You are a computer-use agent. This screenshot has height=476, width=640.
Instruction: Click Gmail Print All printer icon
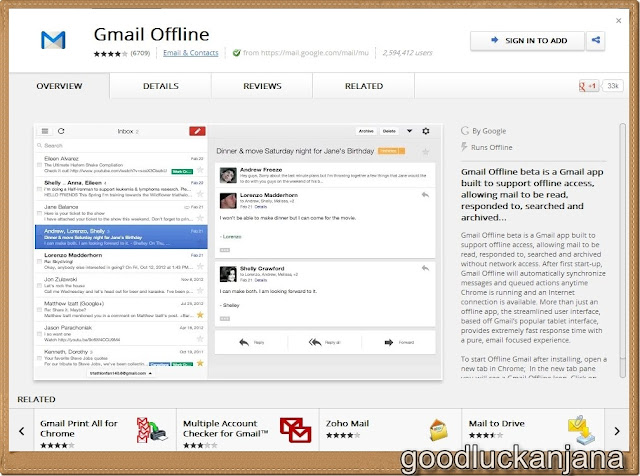(x=152, y=430)
